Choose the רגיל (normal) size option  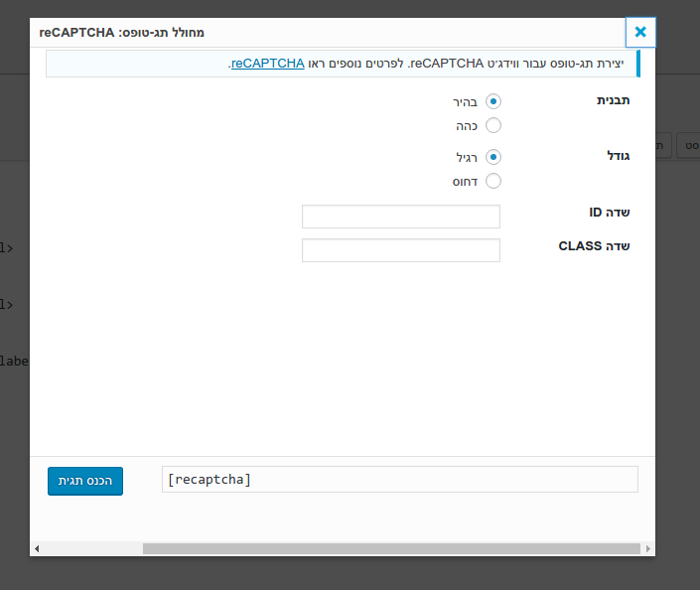(x=492, y=157)
